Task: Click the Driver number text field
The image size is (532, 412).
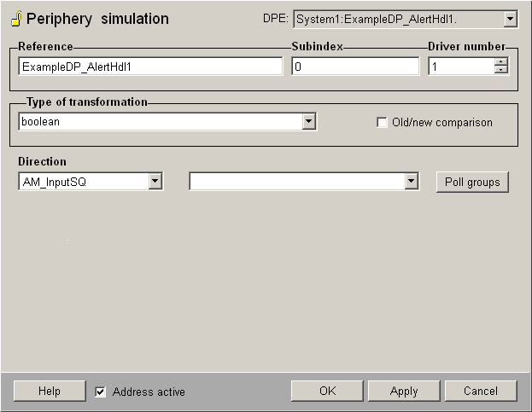Action: [x=460, y=67]
